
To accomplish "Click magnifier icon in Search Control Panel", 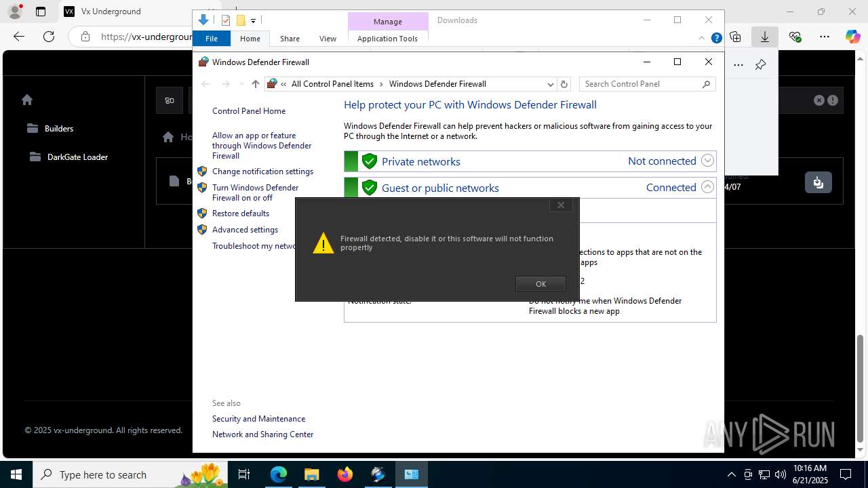I will [x=707, y=84].
